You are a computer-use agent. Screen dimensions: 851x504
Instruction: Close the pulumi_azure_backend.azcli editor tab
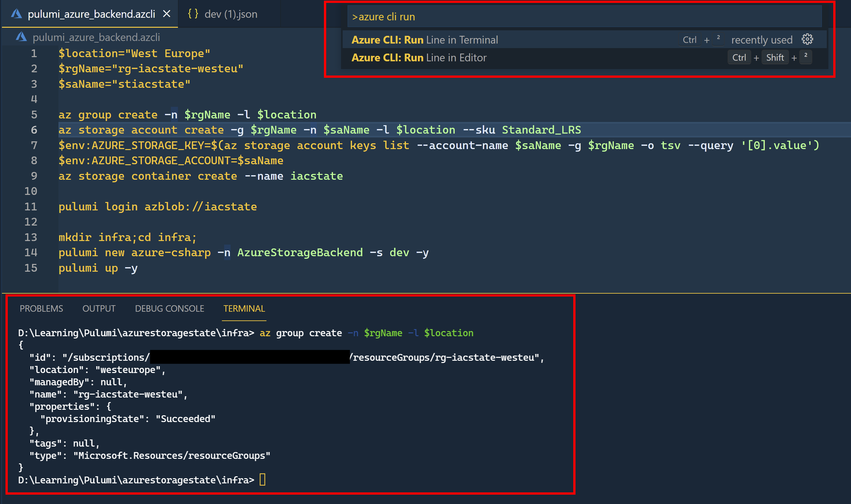pyautogui.click(x=167, y=14)
